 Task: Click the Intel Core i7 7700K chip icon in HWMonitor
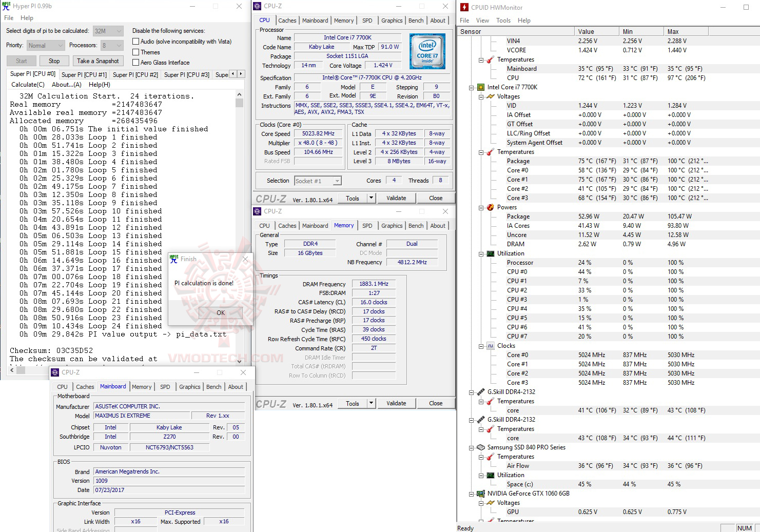pos(481,87)
